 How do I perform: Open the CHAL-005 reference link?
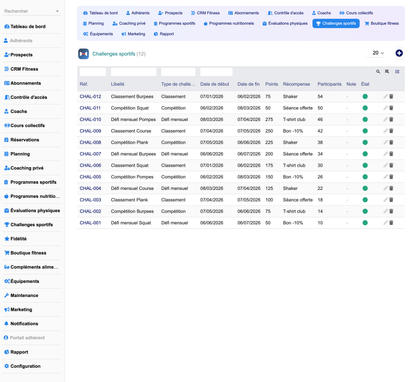(90, 177)
